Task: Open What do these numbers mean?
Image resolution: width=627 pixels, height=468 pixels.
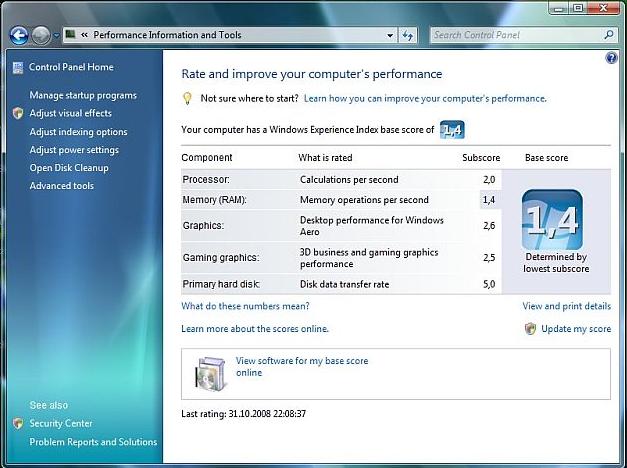Action: [x=245, y=306]
